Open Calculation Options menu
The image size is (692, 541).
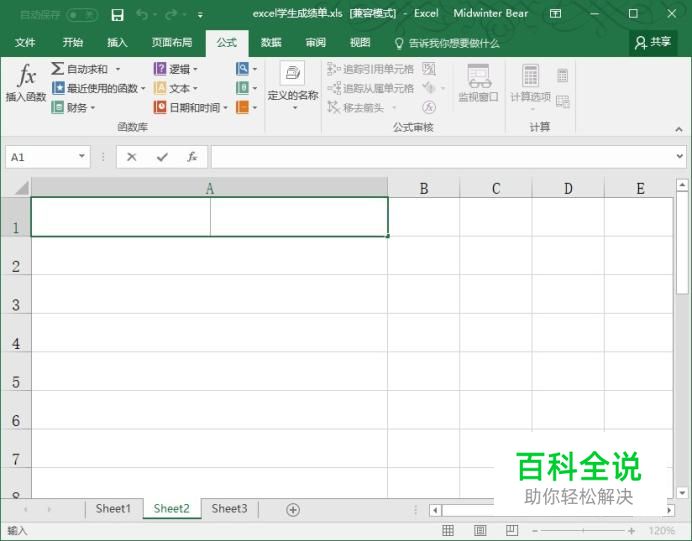coord(530,86)
